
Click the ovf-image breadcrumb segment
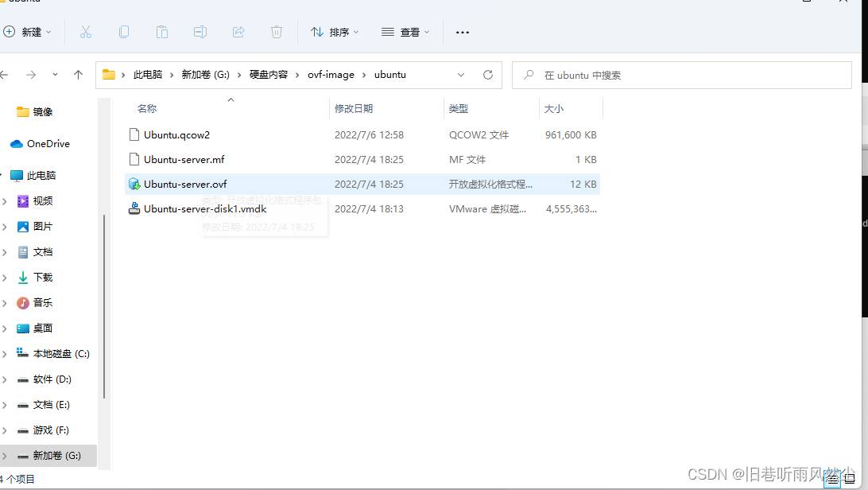coord(331,75)
